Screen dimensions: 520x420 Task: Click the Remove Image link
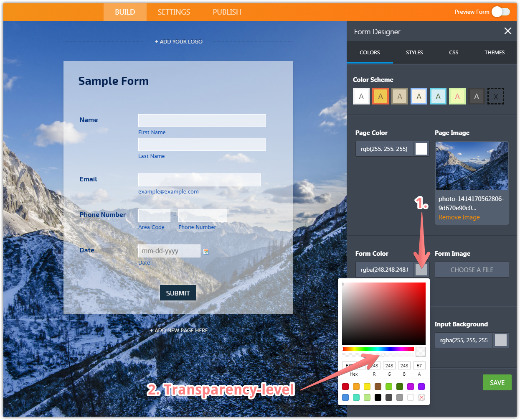(459, 217)
